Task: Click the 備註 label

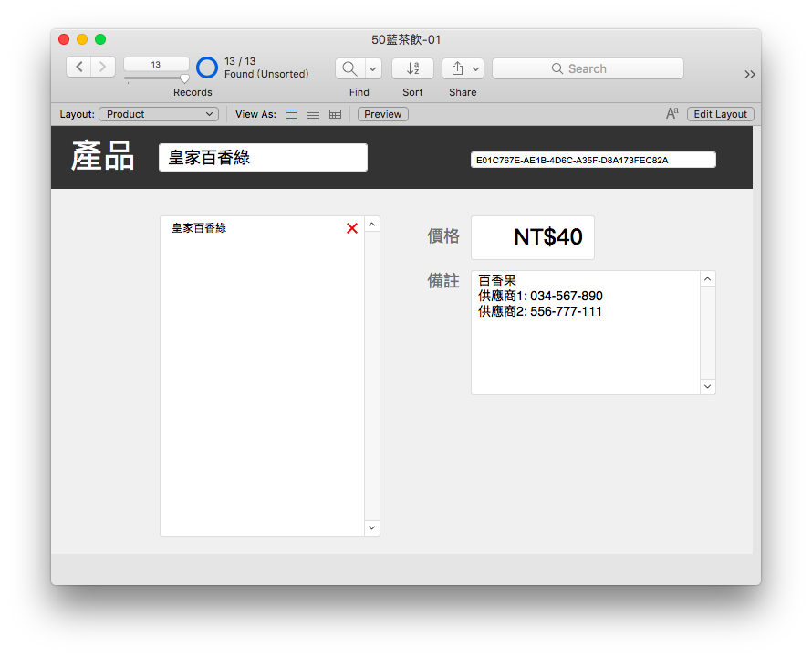Action: tap(443, 281)
